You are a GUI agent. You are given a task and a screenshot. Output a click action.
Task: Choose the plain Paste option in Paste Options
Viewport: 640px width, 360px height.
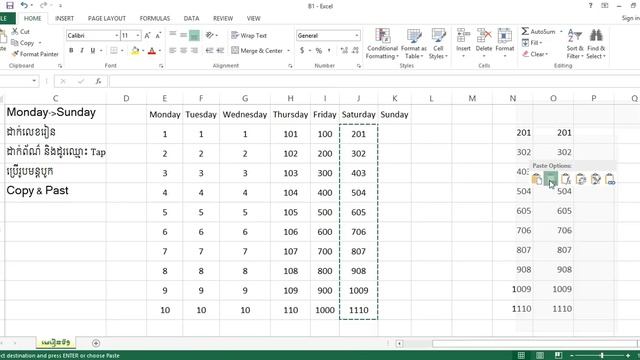click(536, 179)
